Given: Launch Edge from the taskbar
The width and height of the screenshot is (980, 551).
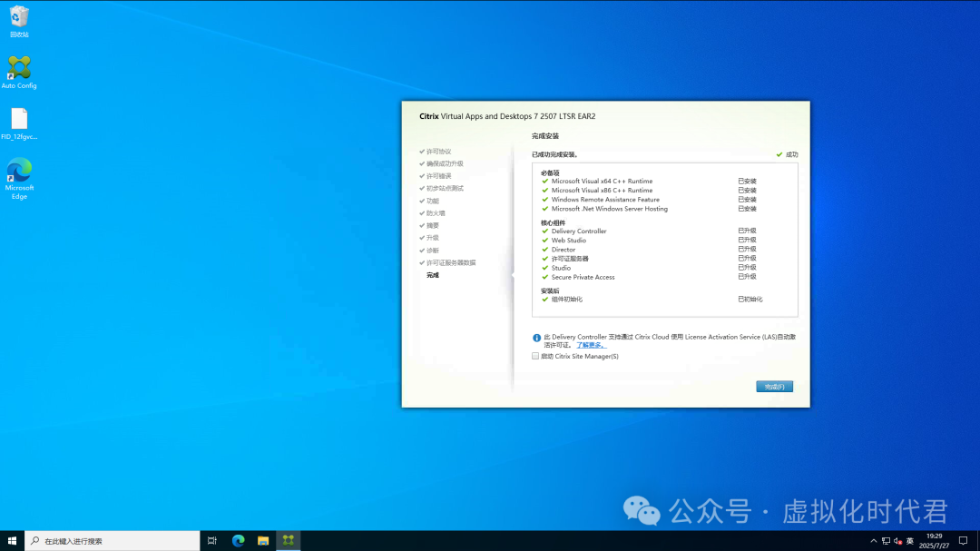Looking at the screenshot, I should pyautogui.click(x=238, y=541).
